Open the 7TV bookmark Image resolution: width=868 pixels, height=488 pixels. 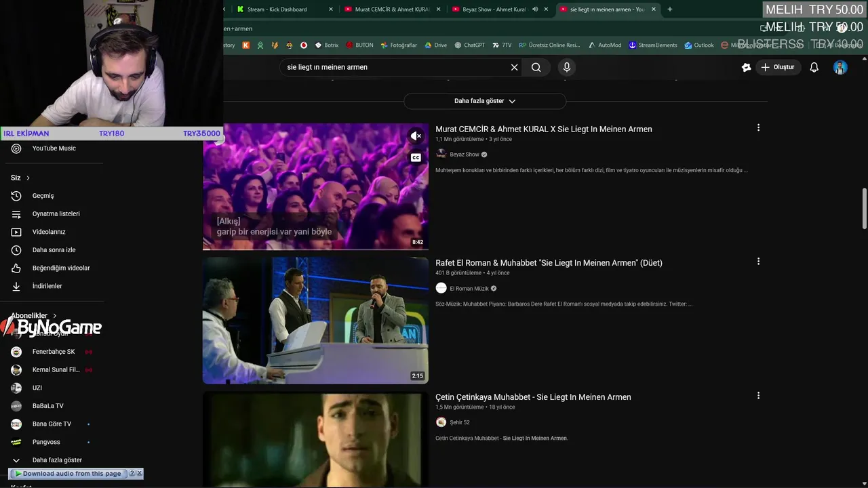coord(502,45)
